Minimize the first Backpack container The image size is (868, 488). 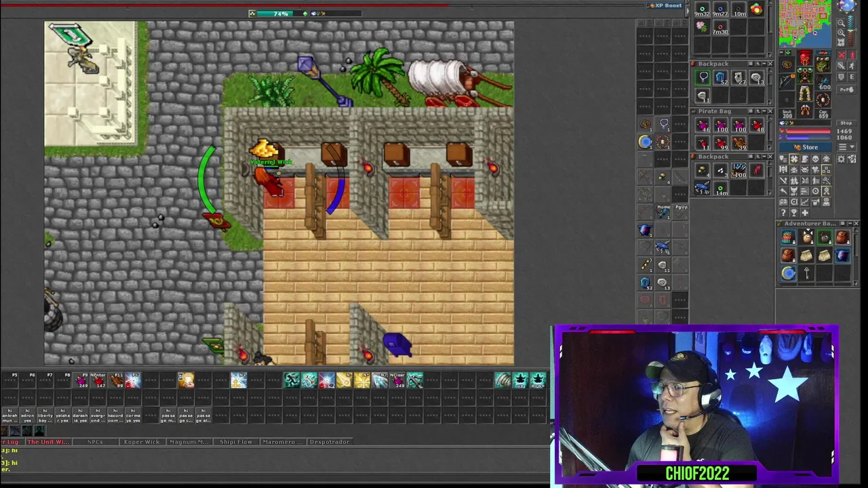[x=764, y=64]
